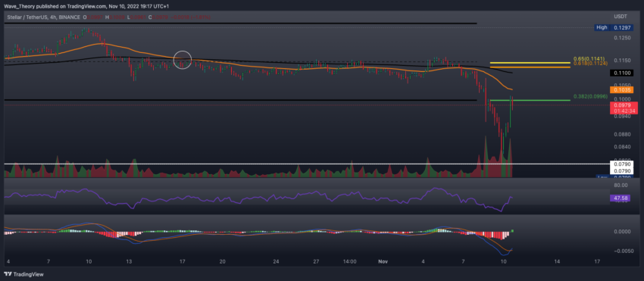The image size is (644, 281).
Task: Click the 0.618(0.1124) Fibonacci level label
Action: [x=589, y=64]
